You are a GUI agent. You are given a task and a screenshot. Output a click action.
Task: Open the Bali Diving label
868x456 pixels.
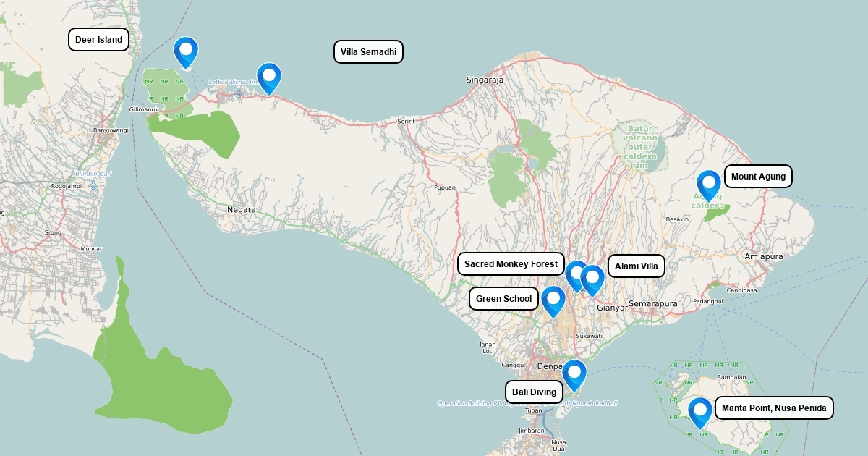pyautogui.click(x=534, y=392)
